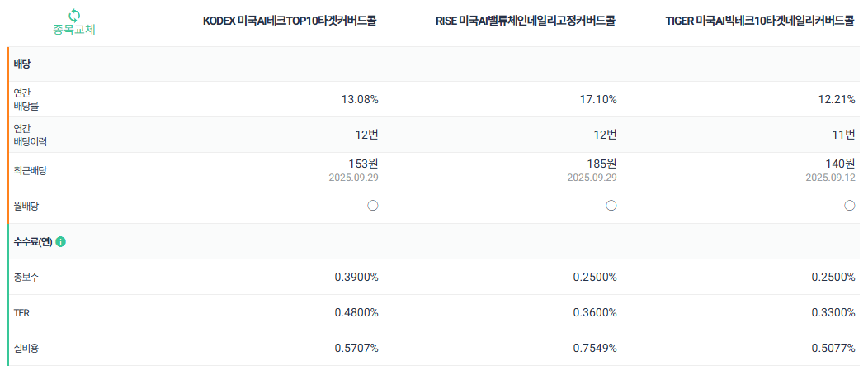Click the 12.21% dividend yield value
The image size is (868, 366).
point(837,99)
